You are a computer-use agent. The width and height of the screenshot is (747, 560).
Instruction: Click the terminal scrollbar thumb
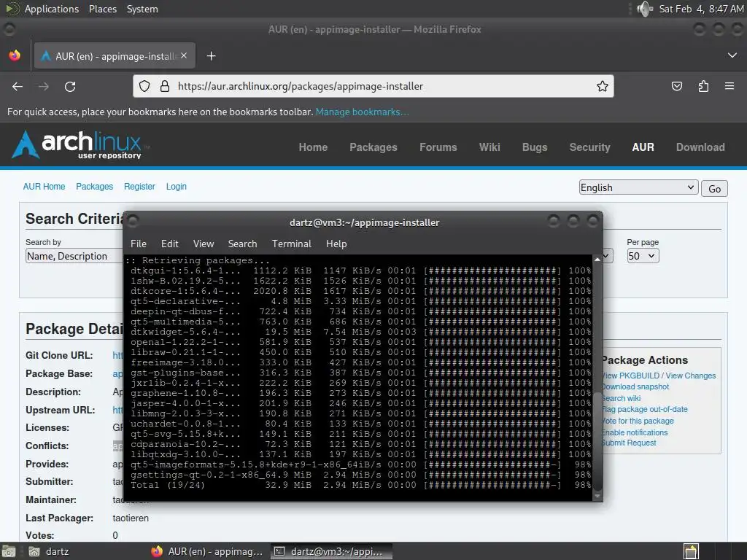tap(597, 441)
